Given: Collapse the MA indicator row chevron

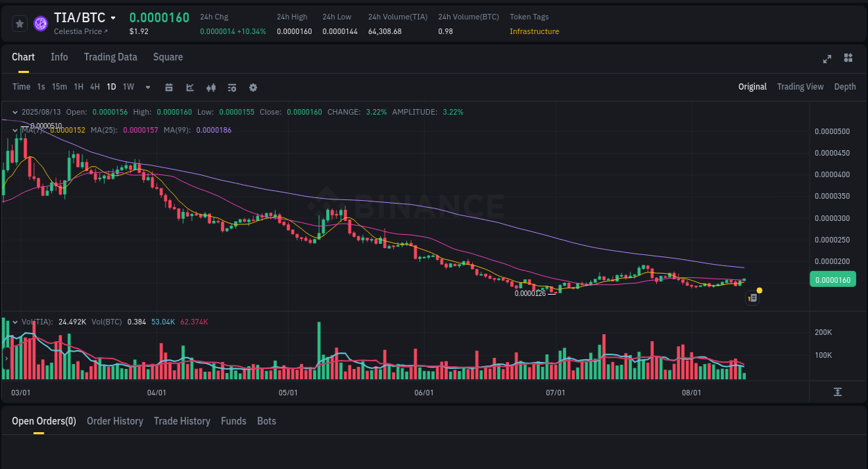Looking at the screenshot, I should [x=15, y=129].
